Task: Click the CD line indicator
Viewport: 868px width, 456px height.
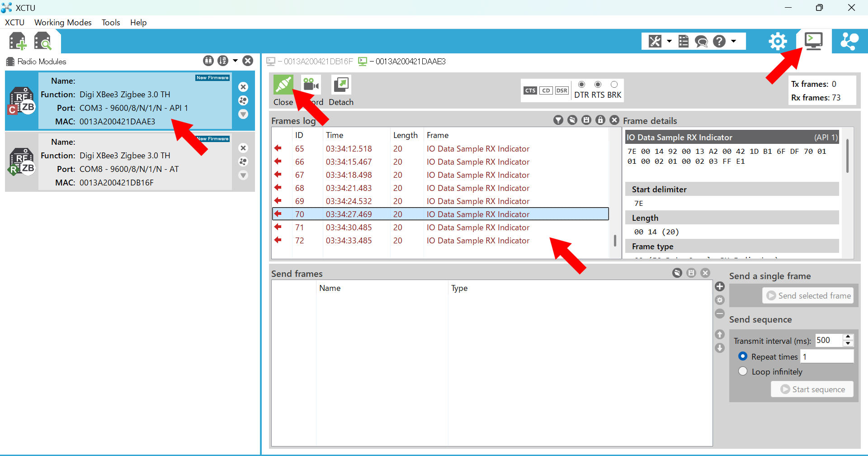Action: coord(546,90)
